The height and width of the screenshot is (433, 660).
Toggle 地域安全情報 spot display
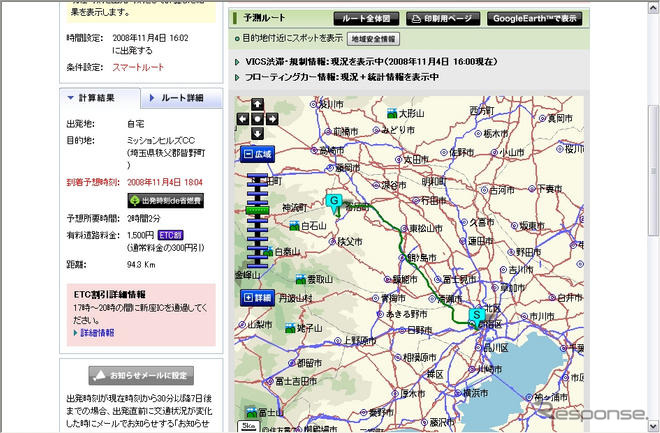[373, 39]
